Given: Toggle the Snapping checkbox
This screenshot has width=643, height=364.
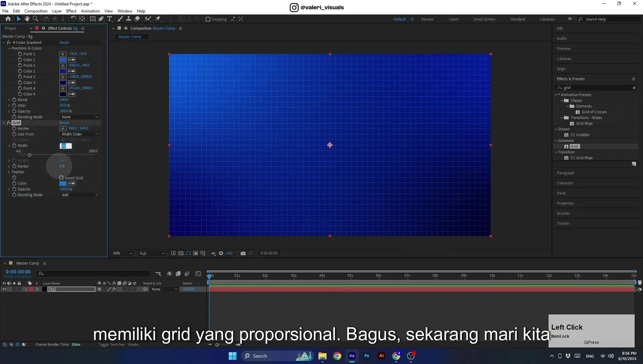Looking at the screenshot, I should 208,19.
